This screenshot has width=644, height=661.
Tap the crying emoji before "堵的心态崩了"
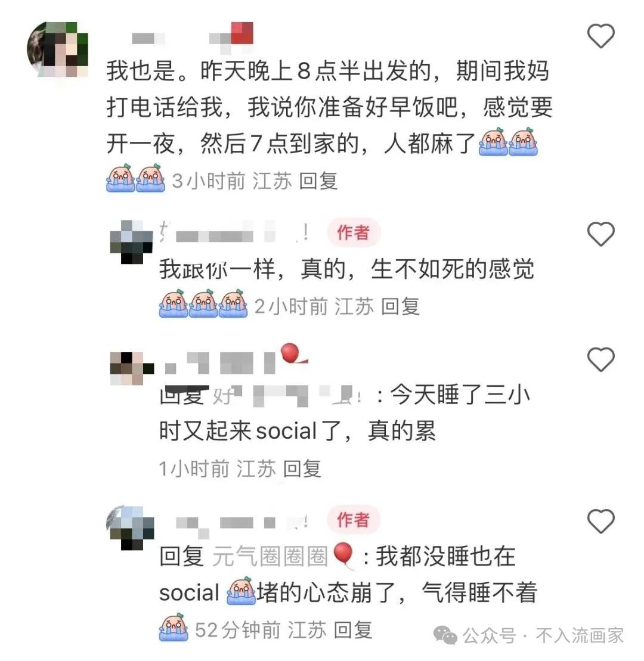[241, 591]
